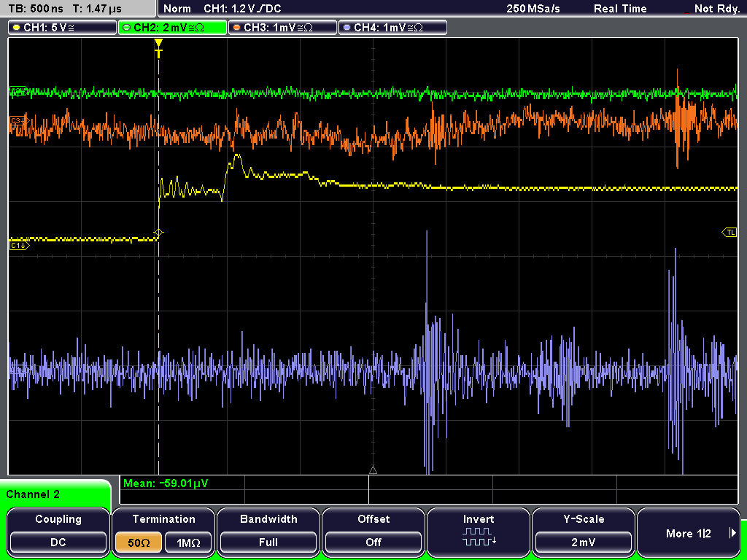Select the CH3: 1 mV channel tab

(282, 27)
